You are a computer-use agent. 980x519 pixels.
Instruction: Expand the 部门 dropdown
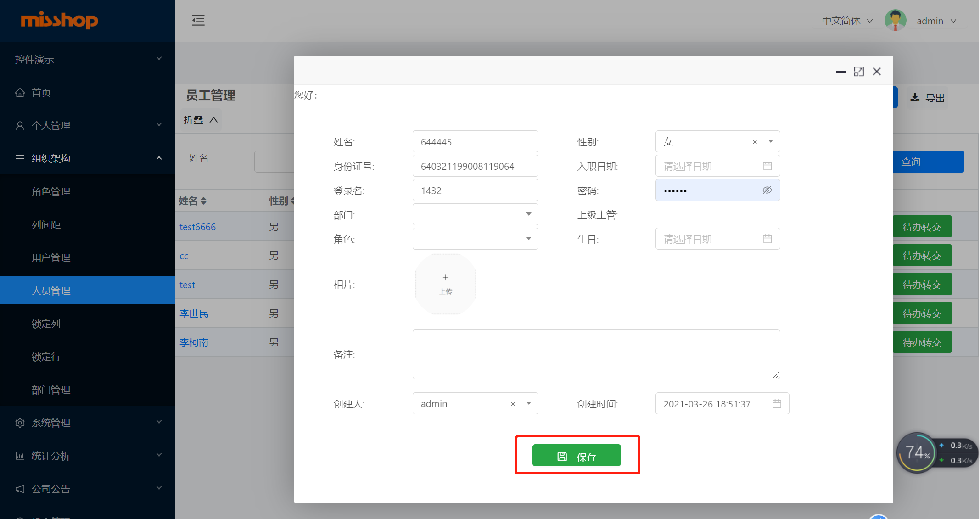(x=528, y=214)
